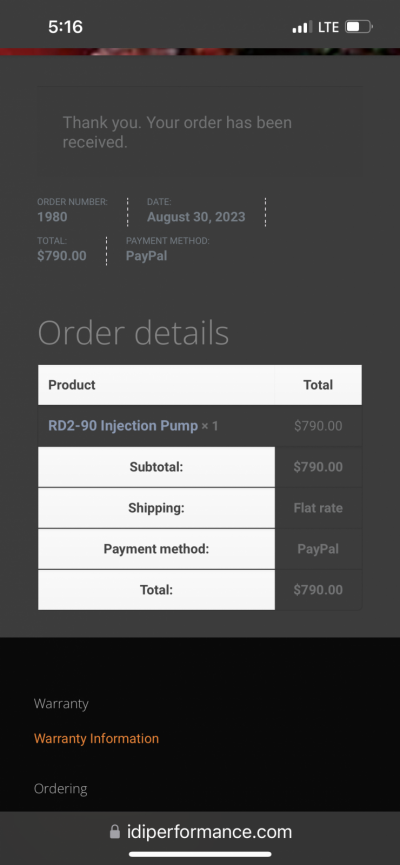
Task: Tap the Warranty footer heading
Action: pyautogui.click(x=61, y=704)
